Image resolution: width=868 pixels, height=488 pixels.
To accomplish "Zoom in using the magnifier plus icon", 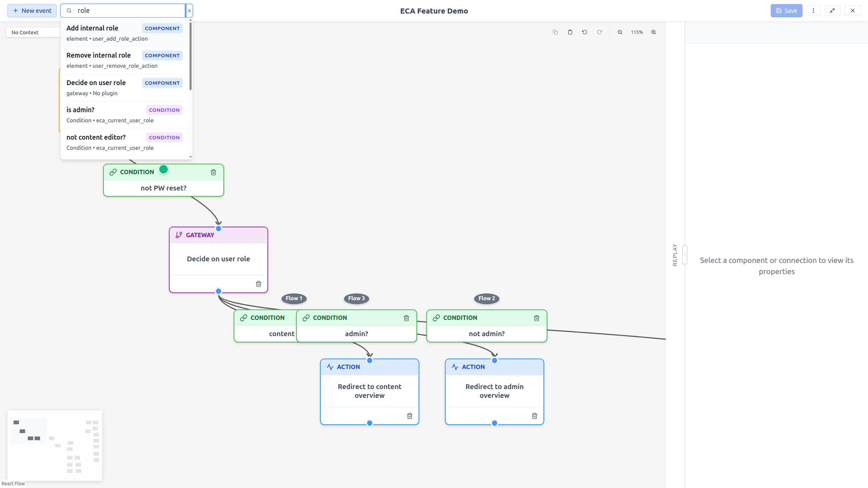I will pyautogui.click(x=653, y=32).
